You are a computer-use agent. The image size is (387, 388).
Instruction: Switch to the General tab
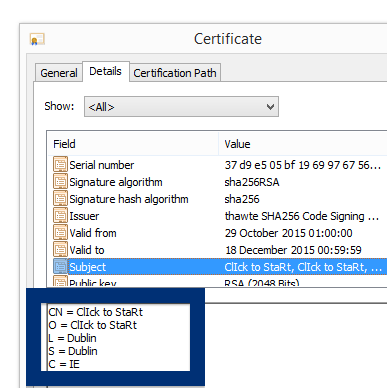point(59,73)
